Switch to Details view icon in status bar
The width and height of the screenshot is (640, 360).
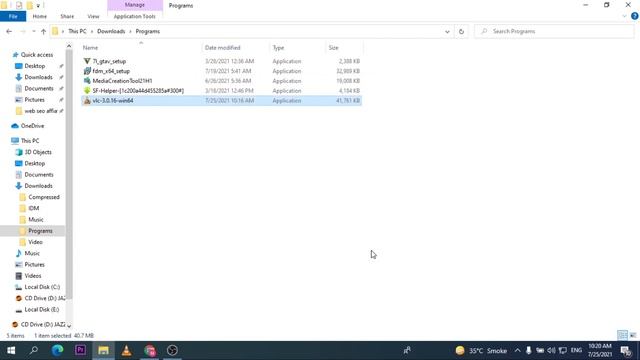[x=622, y=335]
